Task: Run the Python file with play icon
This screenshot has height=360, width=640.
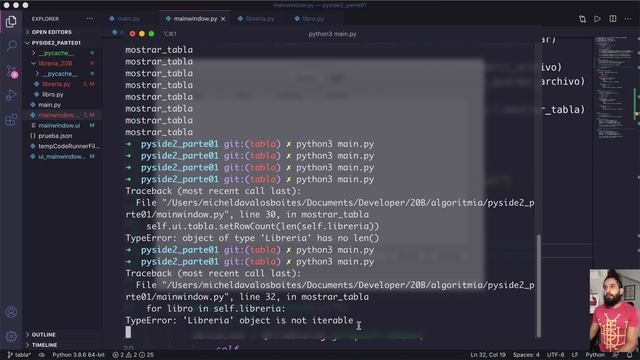Action: point(597,19)
